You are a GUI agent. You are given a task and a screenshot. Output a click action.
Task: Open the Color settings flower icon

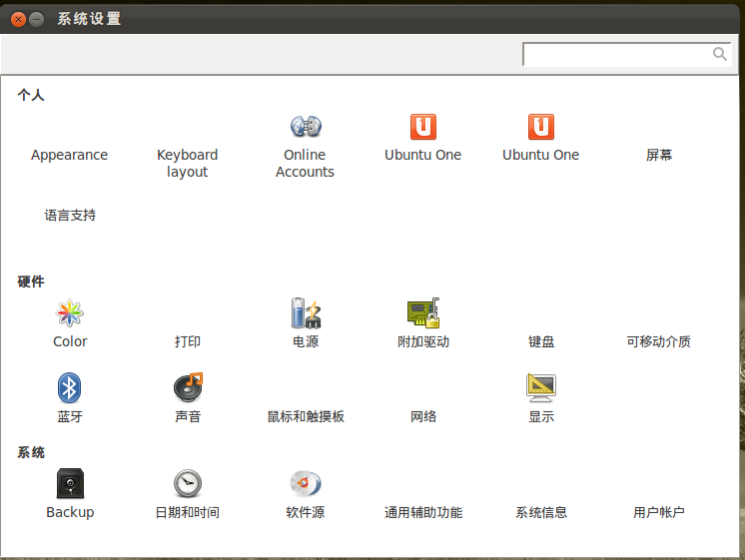69,313
